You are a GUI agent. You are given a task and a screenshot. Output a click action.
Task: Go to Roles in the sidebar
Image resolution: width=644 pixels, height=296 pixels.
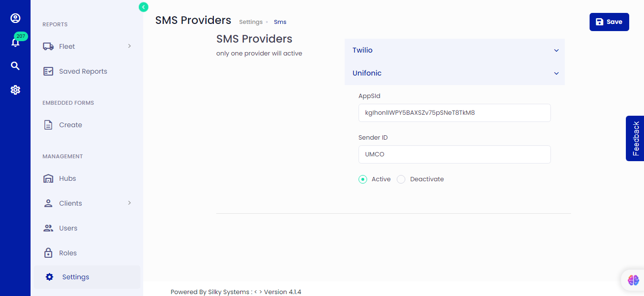[x=67, y=253]
